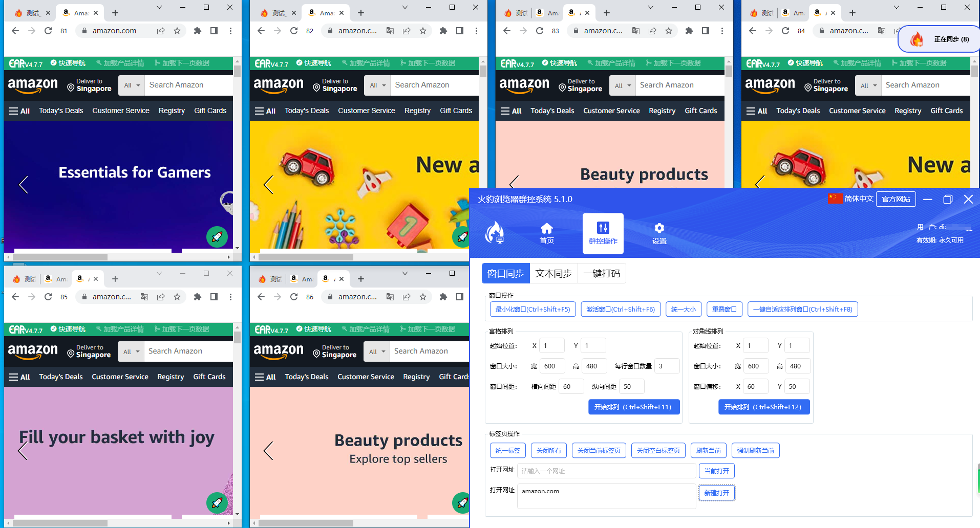Click Today's Deals link in window 83
The image size is (980, 528).
tap(552, 111)
